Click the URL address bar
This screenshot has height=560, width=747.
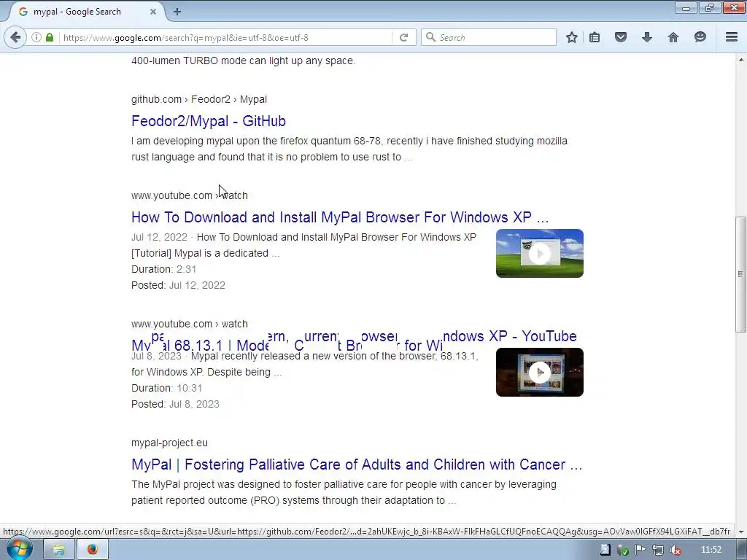[x=226, y=37]
